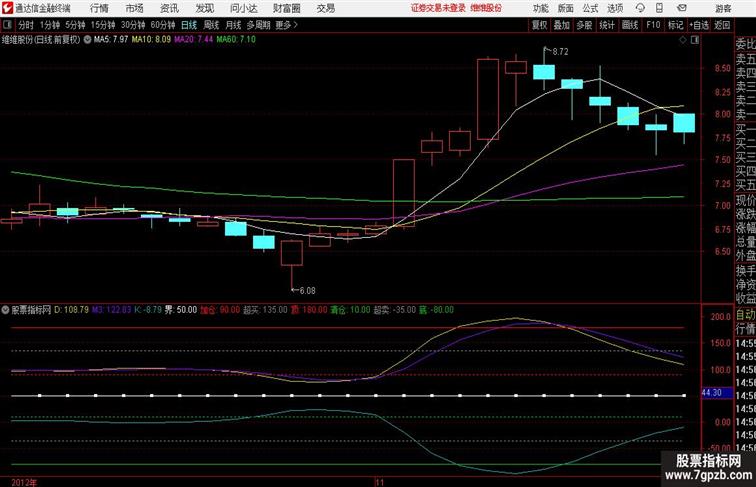Click the 清仓: 10.00 indicator value
756x487 pixels.
[x=351, y=310]
